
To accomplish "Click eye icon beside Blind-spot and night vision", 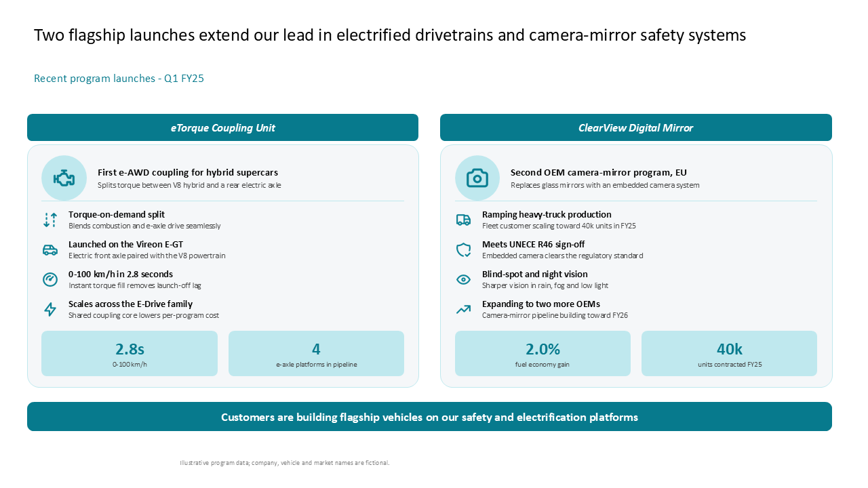I will 463,279.
